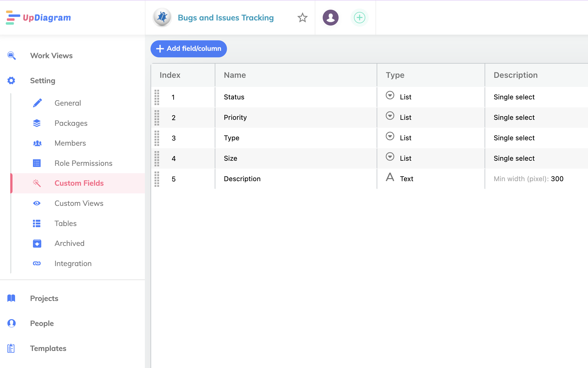This screenshot has width=588, height=368.
Task: Select the Status field name
Action: click(234, 97)
